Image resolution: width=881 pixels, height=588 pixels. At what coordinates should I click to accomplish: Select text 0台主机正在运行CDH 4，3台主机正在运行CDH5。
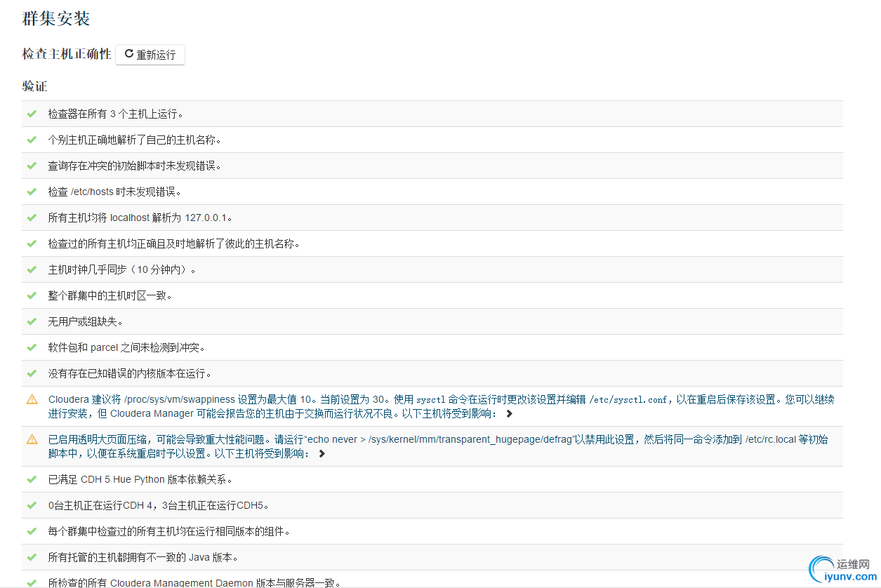tap(159, 505)
